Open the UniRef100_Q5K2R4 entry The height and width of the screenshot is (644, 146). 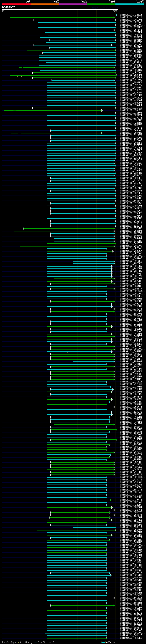pyautogui.click(x=131, y=75)
